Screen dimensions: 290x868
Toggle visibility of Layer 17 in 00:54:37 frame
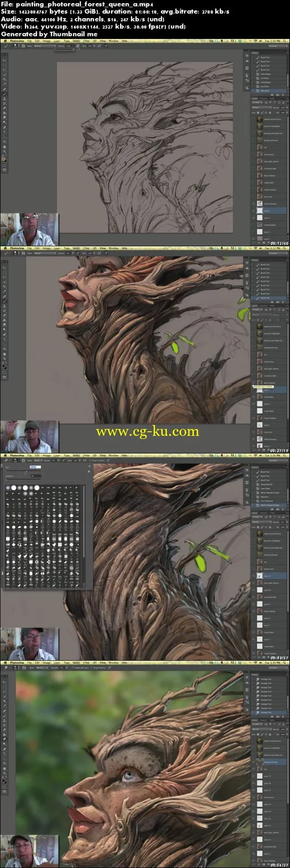point(254,777)
